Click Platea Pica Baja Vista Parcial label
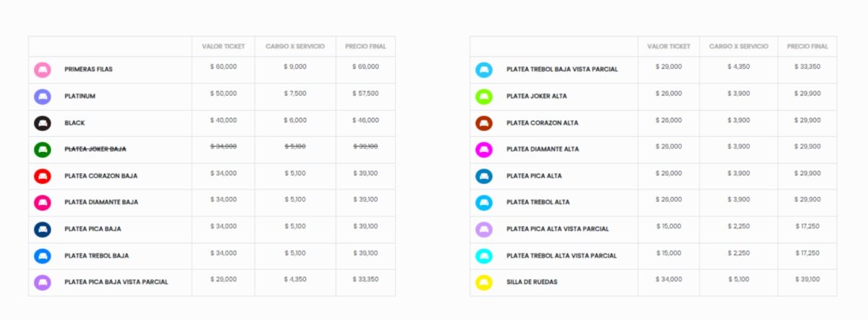 point(116,282)
